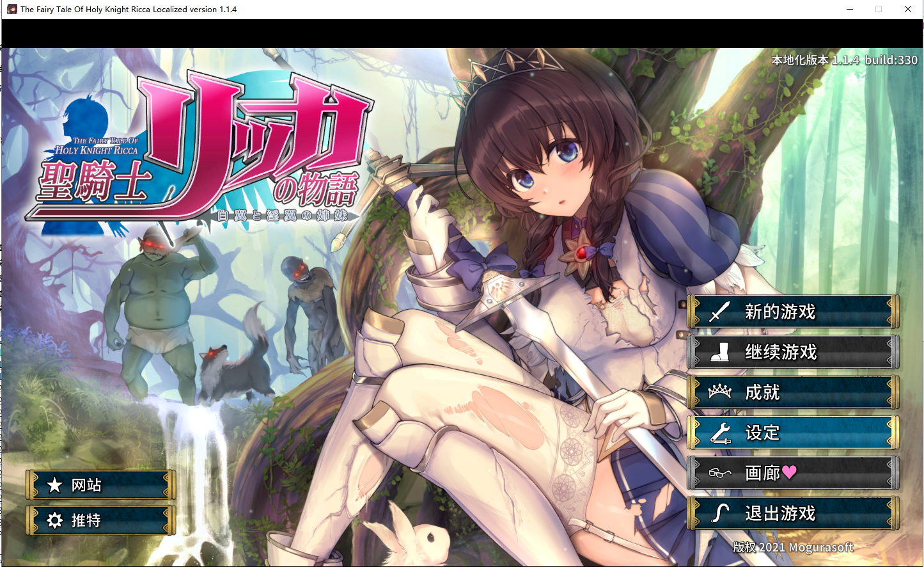Click the pink heart after 画廊
This screenshot has width=924, height=567.
click(790, 472)
